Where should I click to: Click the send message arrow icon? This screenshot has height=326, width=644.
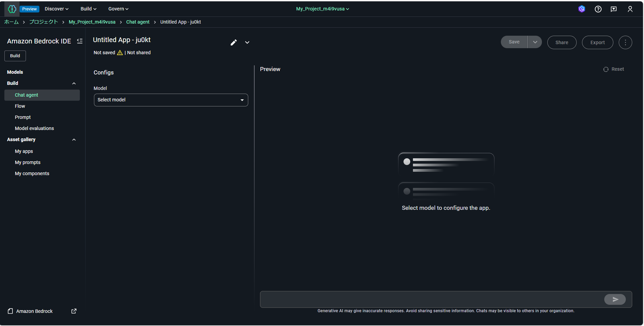pos(615,299)
